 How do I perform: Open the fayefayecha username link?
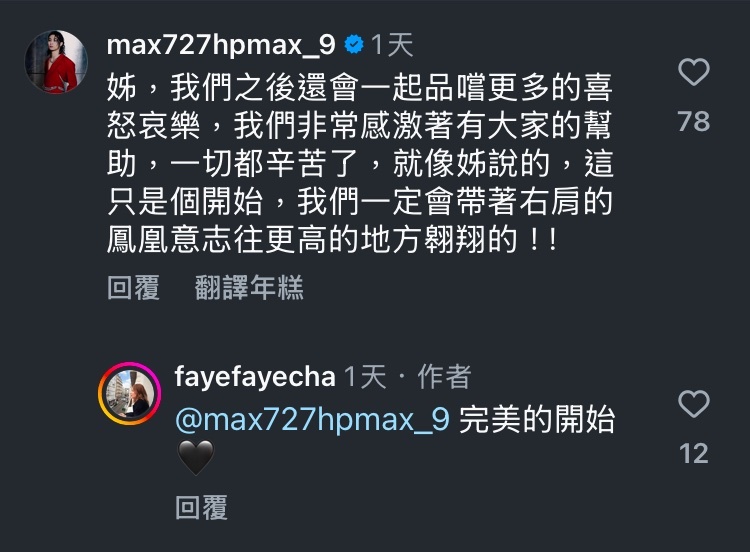pos(255,376)
